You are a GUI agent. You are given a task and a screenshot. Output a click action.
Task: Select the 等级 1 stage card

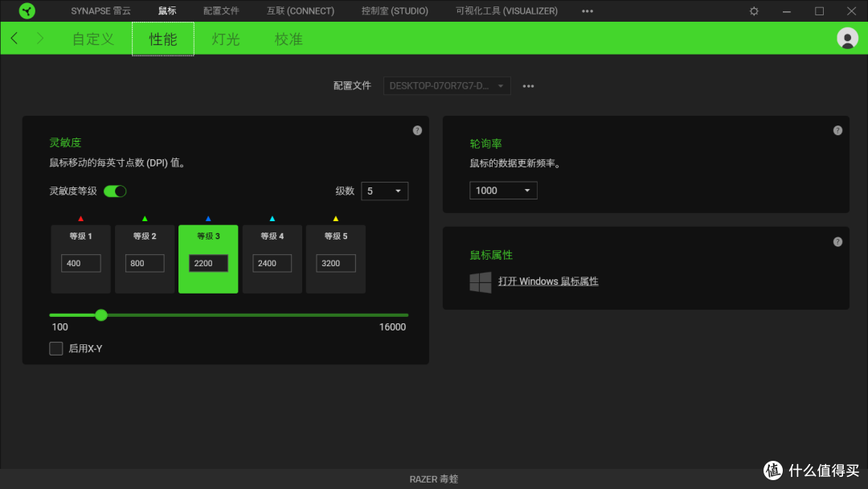click(81, 259)
